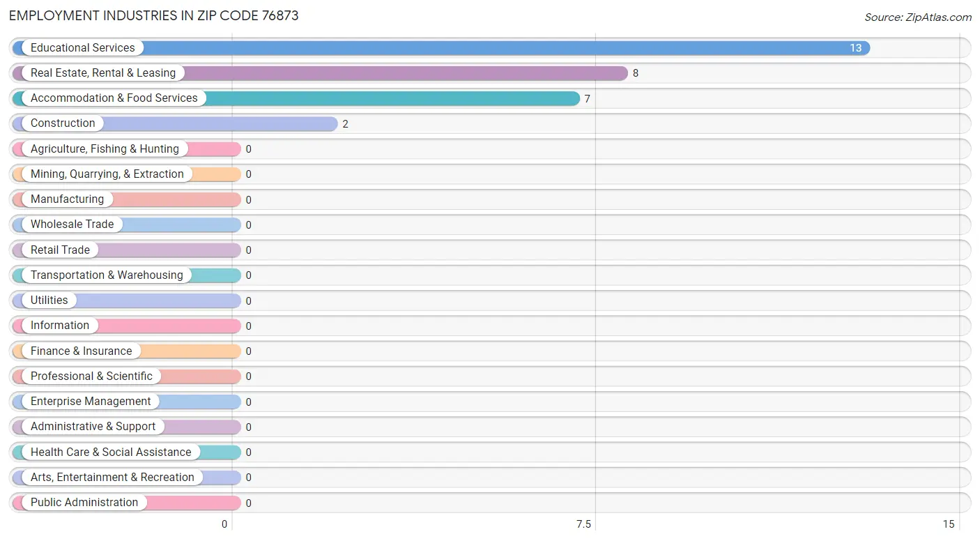Click the 7.5 axis tick label
Viewport: 980px width, 541px height.
(x=583, y=524)
